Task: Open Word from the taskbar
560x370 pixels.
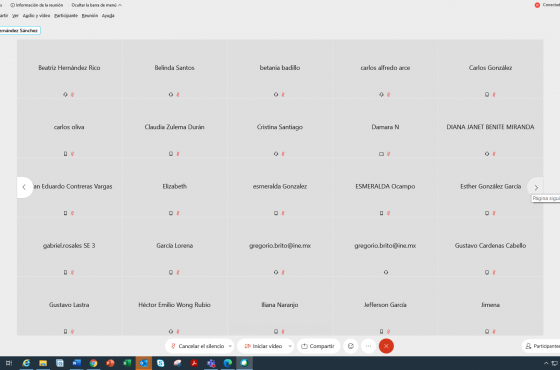Action: coord(76,363)
